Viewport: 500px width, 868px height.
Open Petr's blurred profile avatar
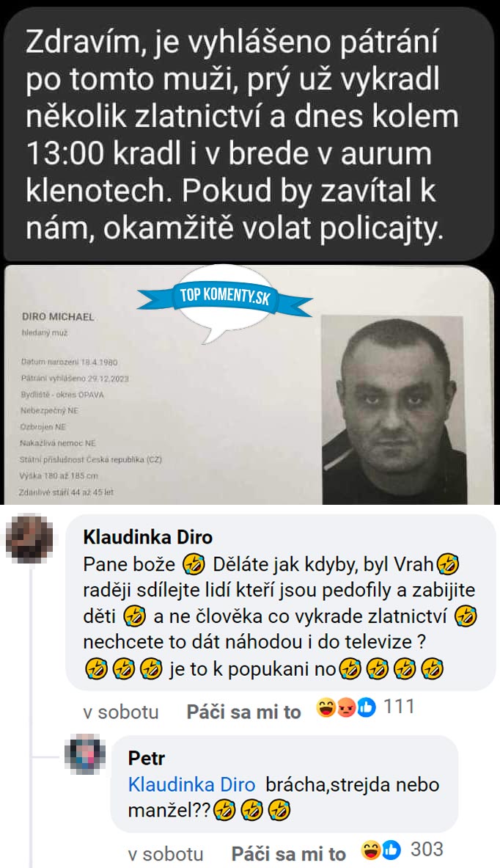[x=84, y=754]
